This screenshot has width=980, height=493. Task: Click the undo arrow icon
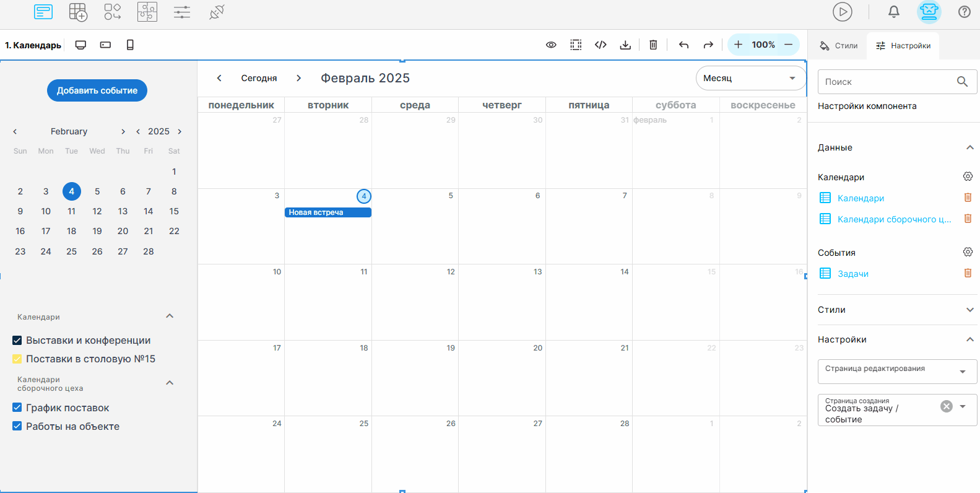683,45
